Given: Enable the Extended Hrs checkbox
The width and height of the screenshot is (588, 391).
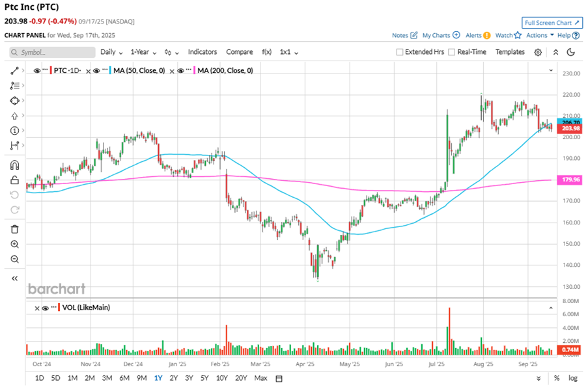Looking at the screenshot, I should pos(400,52).
